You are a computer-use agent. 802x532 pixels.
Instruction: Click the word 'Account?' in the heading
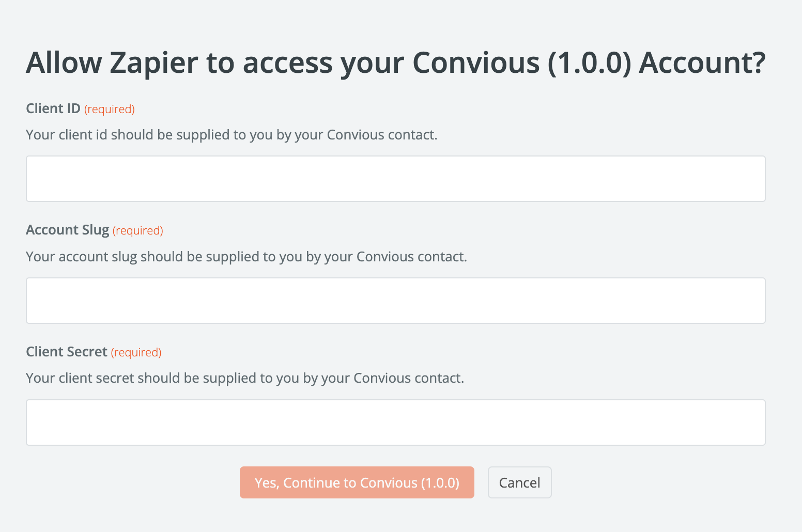click(702, 63)
